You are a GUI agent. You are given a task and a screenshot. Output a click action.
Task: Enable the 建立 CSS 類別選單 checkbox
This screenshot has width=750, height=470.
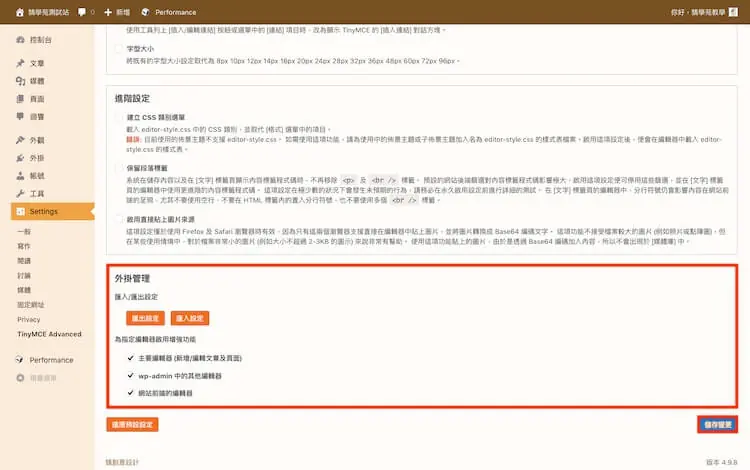coord(119,117)
